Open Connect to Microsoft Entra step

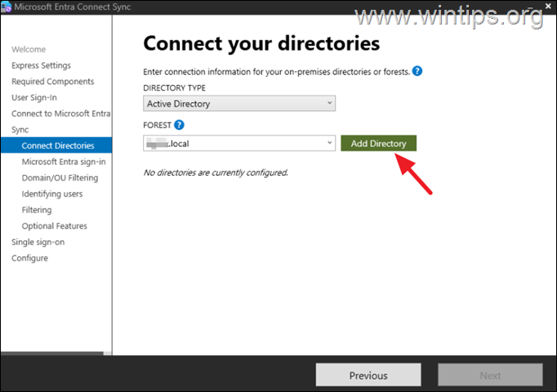point(60,114)
